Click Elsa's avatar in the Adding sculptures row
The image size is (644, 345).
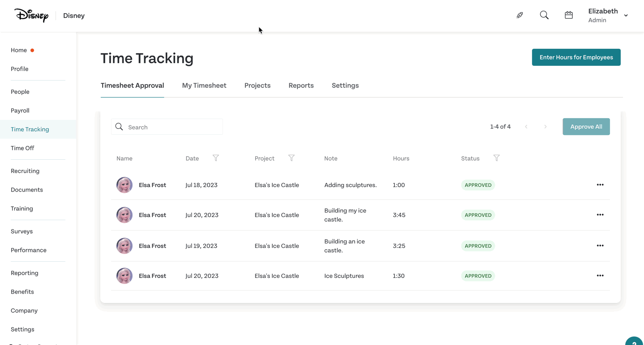pyautogui.click(x=125, y=185)
